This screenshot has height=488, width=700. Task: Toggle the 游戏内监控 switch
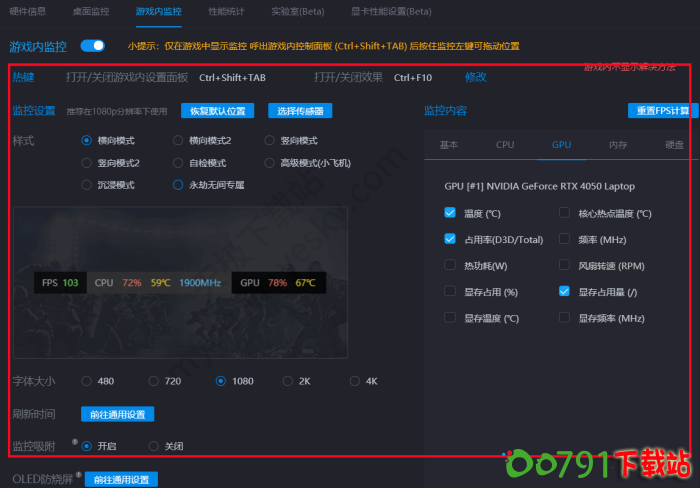point(93,45)
